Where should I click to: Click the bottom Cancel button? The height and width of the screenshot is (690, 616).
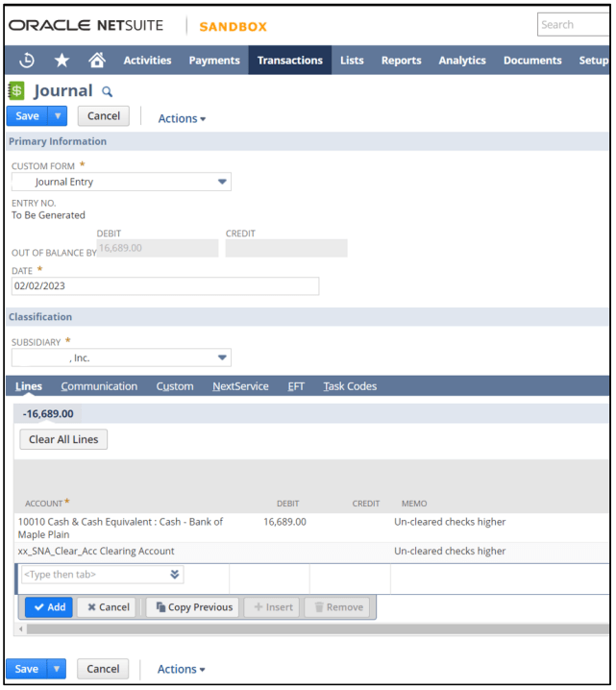pyautogui.click(x=103, y=669)
